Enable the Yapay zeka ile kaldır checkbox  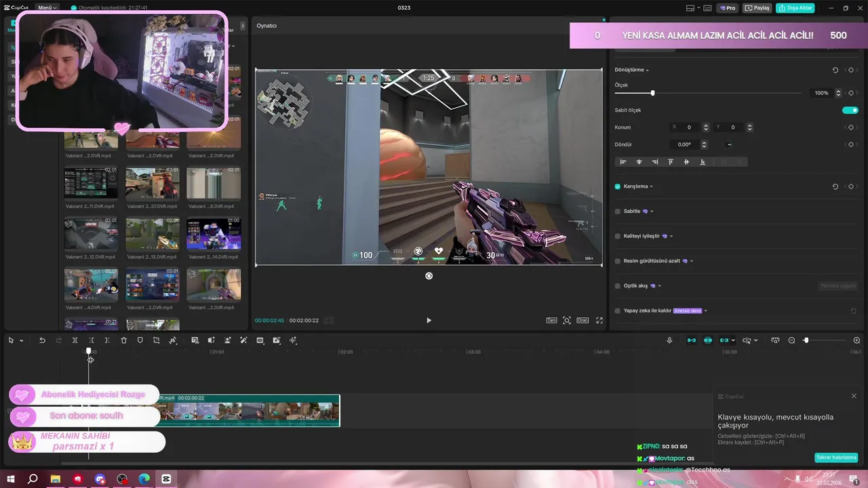618,310
